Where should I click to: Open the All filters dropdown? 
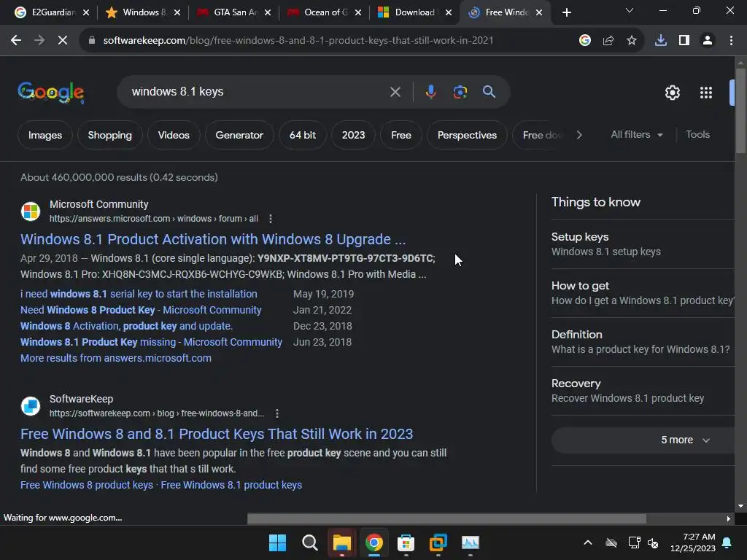pos(636,135)
